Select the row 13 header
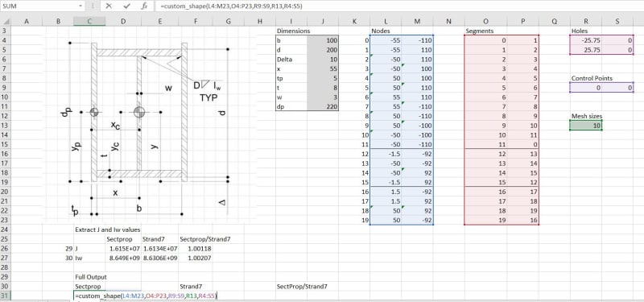The width and height of the screenshot is (644, 302). pyautogui.click(x=6, y=126)
